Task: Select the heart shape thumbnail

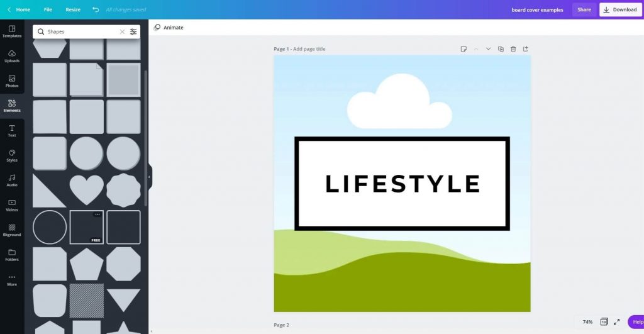Action: [x=86, y=190]
